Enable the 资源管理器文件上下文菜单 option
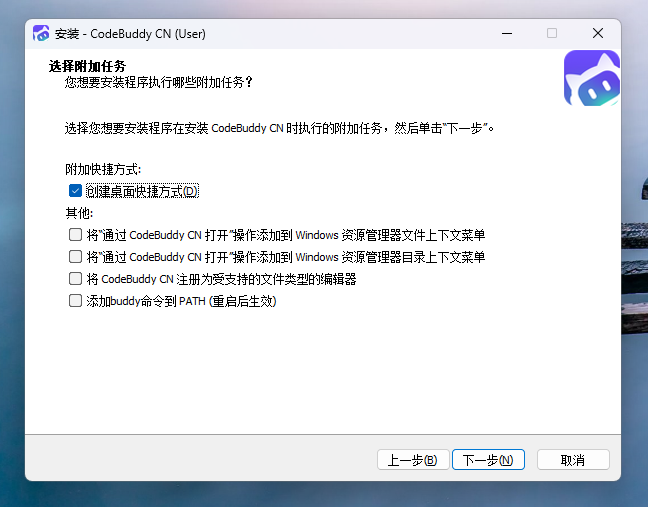 click(x=75, y=235)
